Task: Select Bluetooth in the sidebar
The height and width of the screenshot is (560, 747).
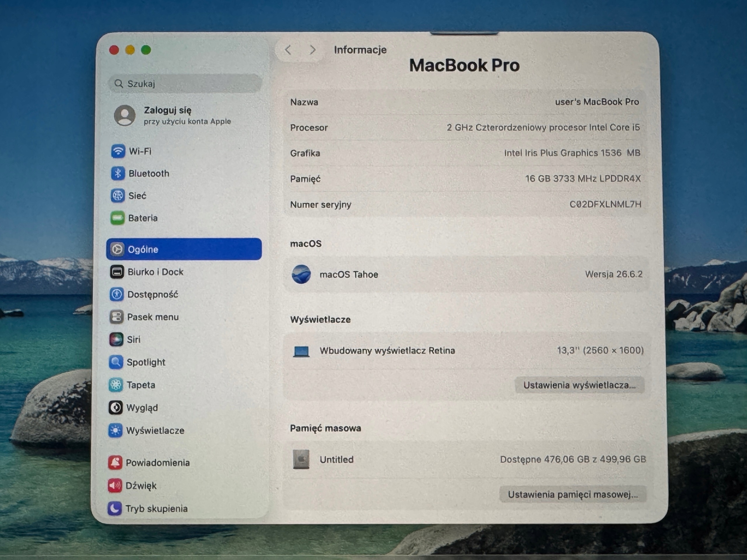Action: [184, 173]
